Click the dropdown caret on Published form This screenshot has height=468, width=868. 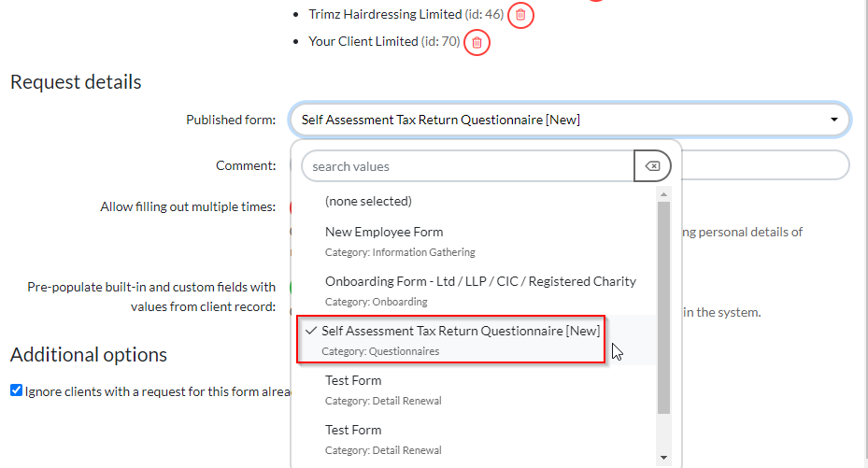[833, 120]
